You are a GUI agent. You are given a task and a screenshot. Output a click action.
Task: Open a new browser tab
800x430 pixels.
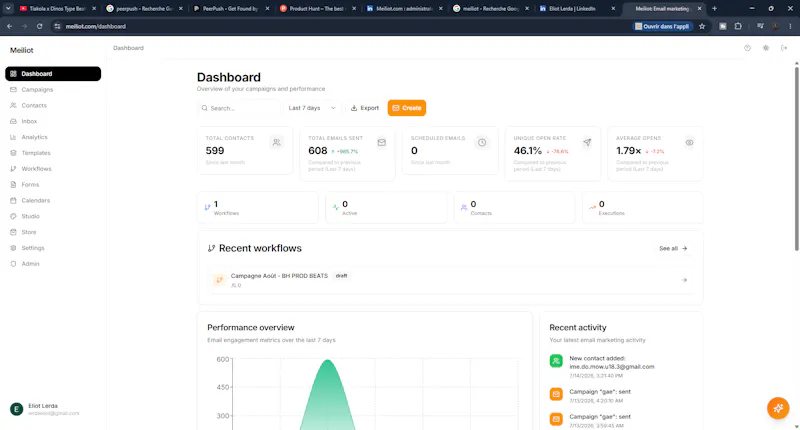pos(714,9)
